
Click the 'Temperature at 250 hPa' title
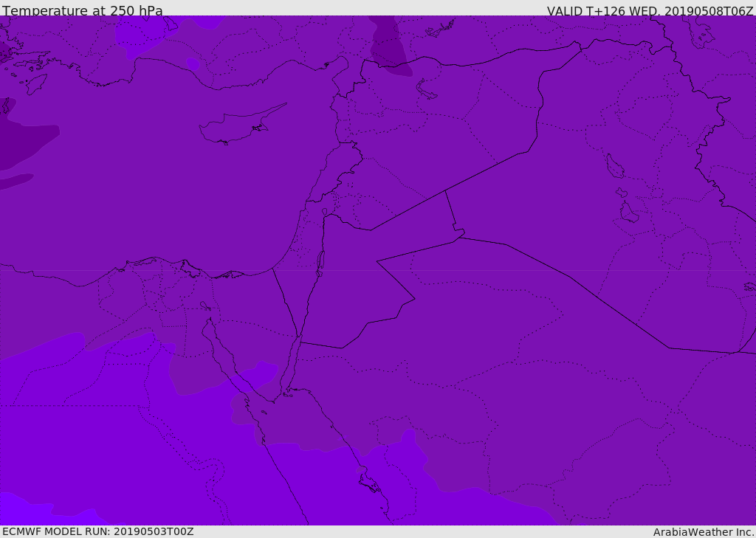tap(83, 10)
